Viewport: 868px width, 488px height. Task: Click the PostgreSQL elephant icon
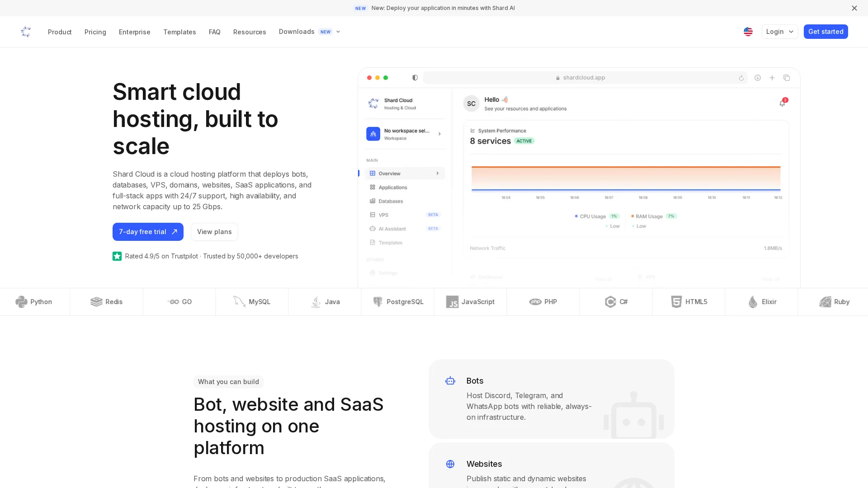pos(377,302)
